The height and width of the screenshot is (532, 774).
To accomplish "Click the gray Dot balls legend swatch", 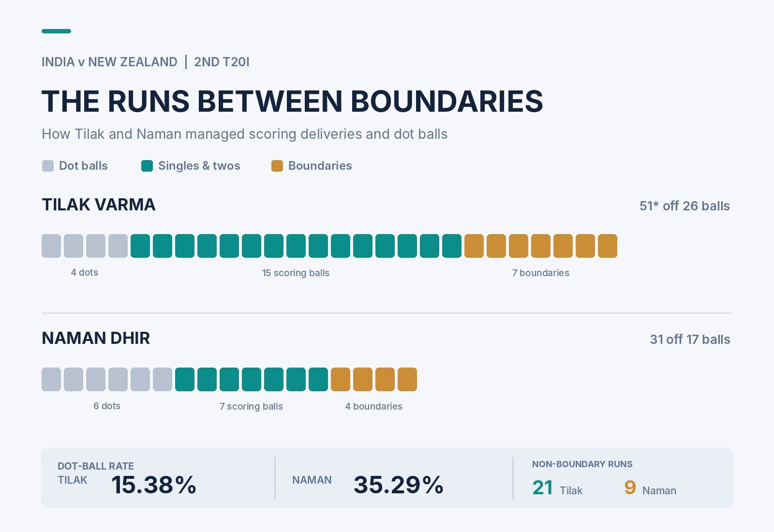I will (48, 166).
